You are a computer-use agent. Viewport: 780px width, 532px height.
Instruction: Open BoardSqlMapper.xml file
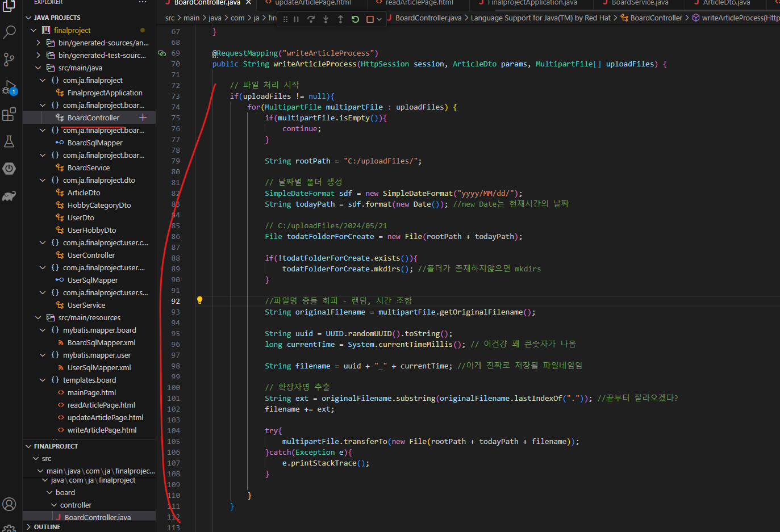pos(101,342)
